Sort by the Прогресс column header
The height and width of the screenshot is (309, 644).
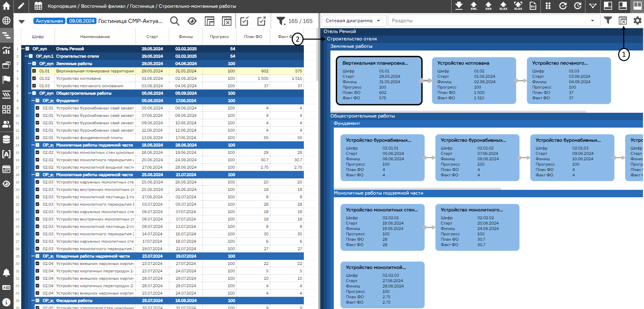point(219,37)
